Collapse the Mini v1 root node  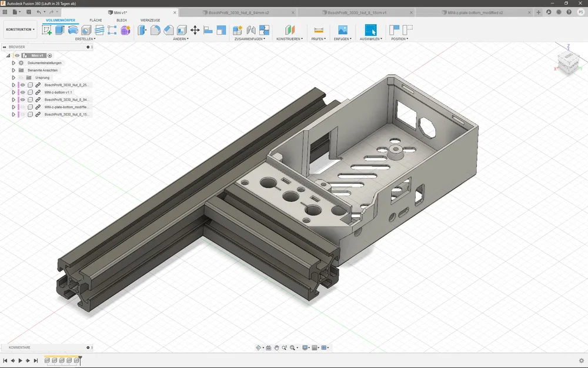[8, 55]
